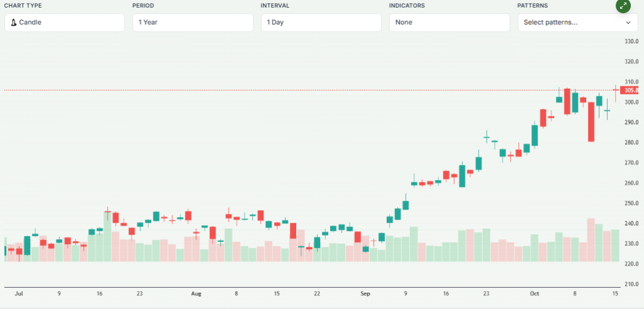The image size is (644, 309).
Task: Open the Period dropdown set to 1 Year
Action: point(192,23)
